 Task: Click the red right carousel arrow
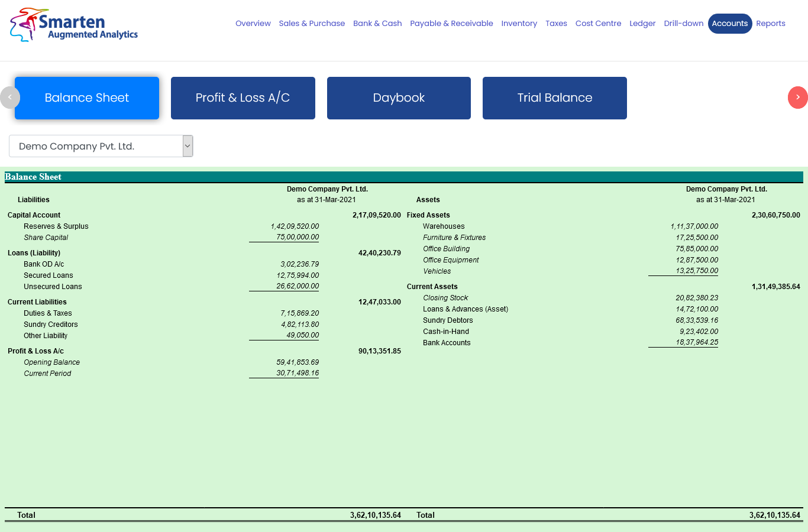tap(798, 98)
